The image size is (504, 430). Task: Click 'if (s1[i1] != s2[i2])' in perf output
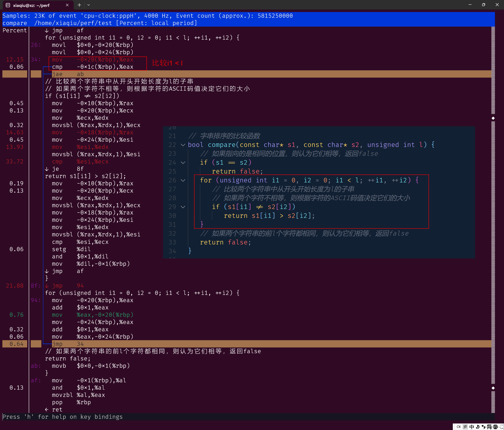coord(82,96)
